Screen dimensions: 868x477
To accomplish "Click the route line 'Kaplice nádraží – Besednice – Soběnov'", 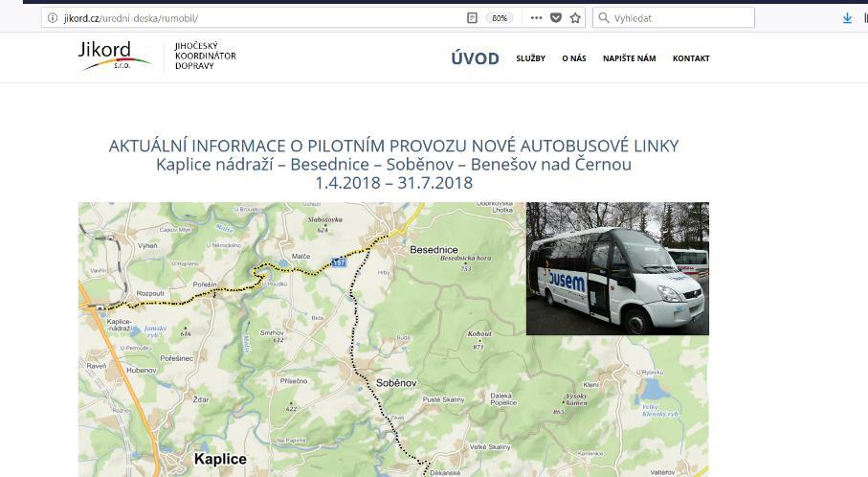I will coord(393,164).
